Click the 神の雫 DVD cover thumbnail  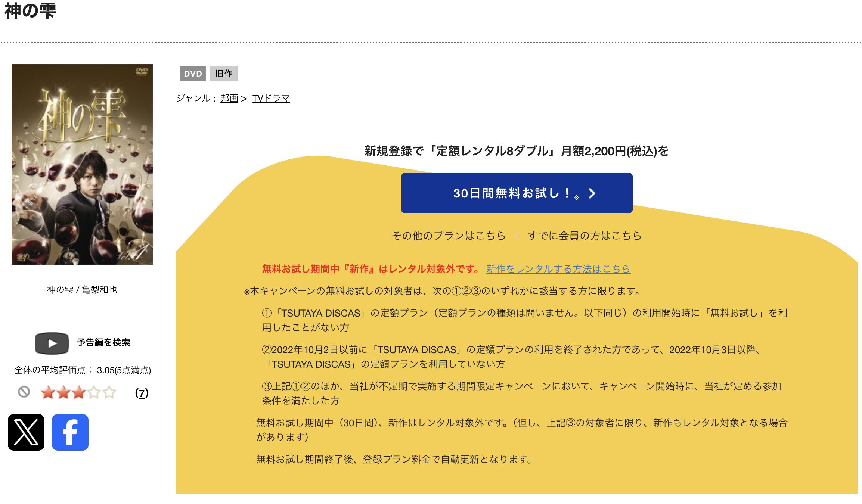82,164
